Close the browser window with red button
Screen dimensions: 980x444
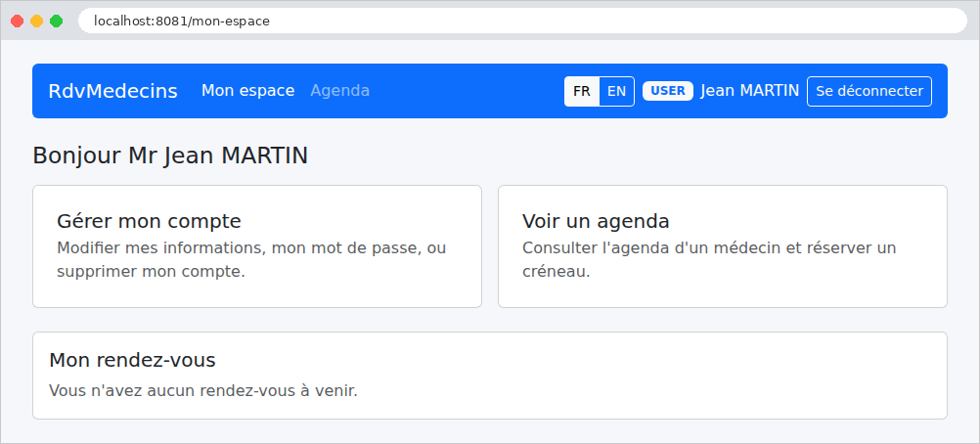tap(18, 22)
